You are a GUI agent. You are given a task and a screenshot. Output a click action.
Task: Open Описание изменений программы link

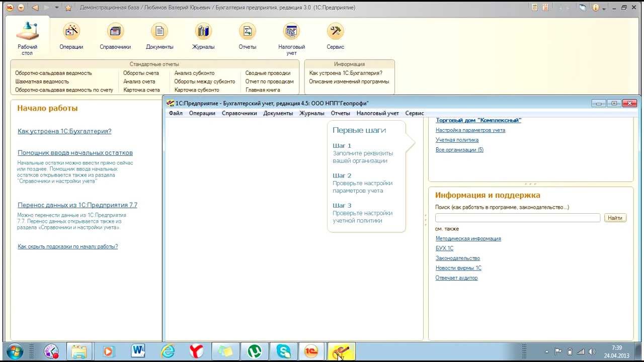point(349,81)
